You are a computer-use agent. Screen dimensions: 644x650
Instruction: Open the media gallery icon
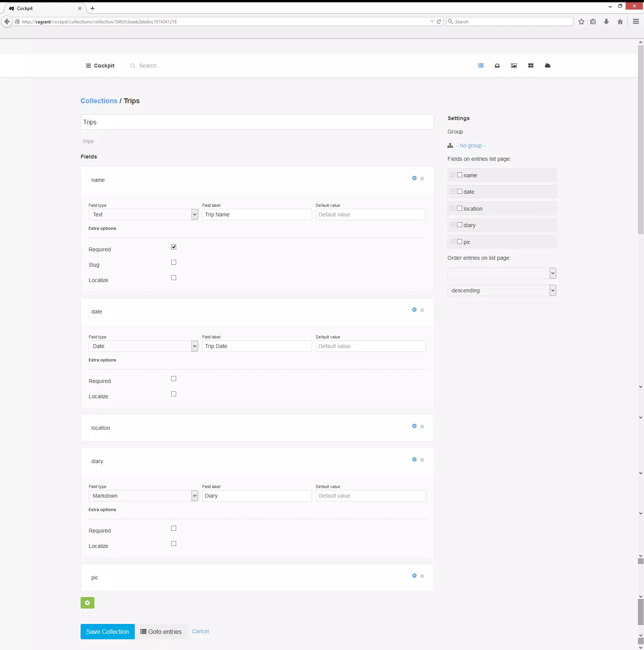(514, 66)
